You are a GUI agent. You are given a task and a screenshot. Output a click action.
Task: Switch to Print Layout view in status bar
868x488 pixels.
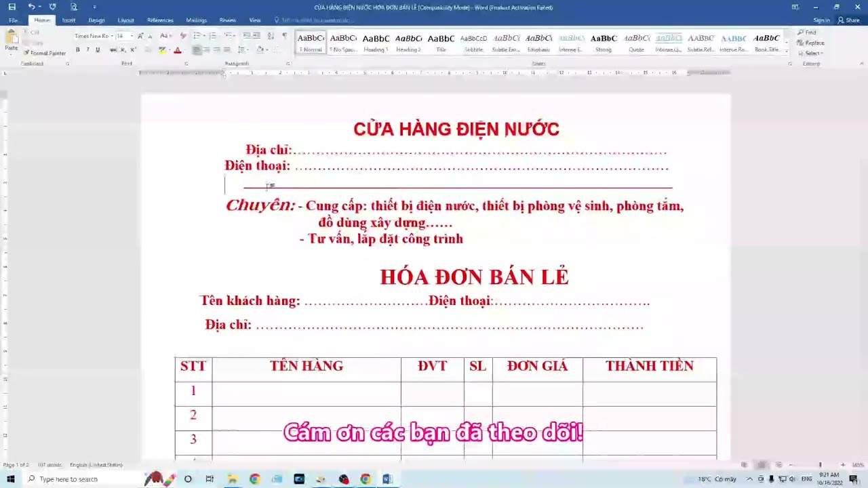(x=761, y=465)
